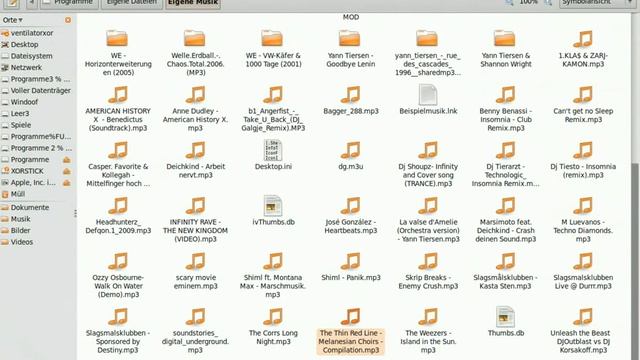Select Shiml - Panik.mp3
Screen dimensions: 640x360
coord(351,267)
